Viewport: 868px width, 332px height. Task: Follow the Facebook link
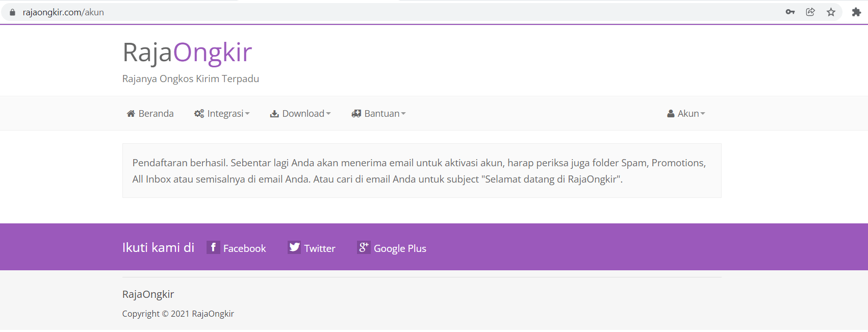tap(237, 248)
